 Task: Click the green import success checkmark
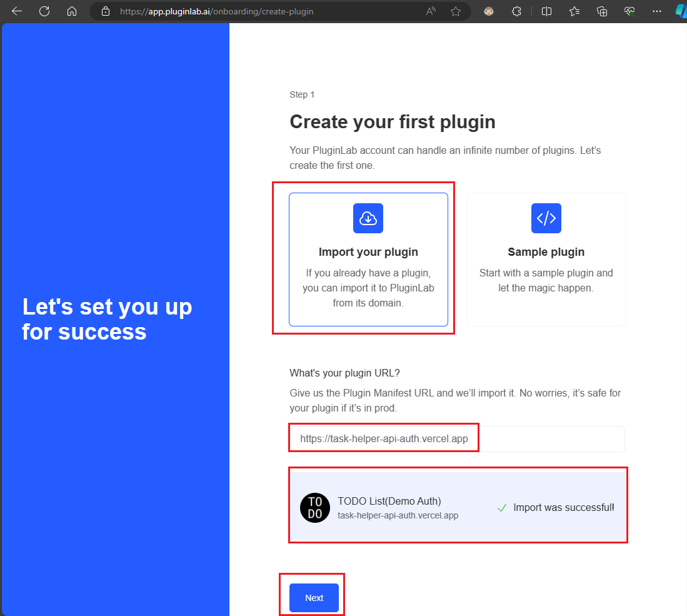(x=501, y=507)
